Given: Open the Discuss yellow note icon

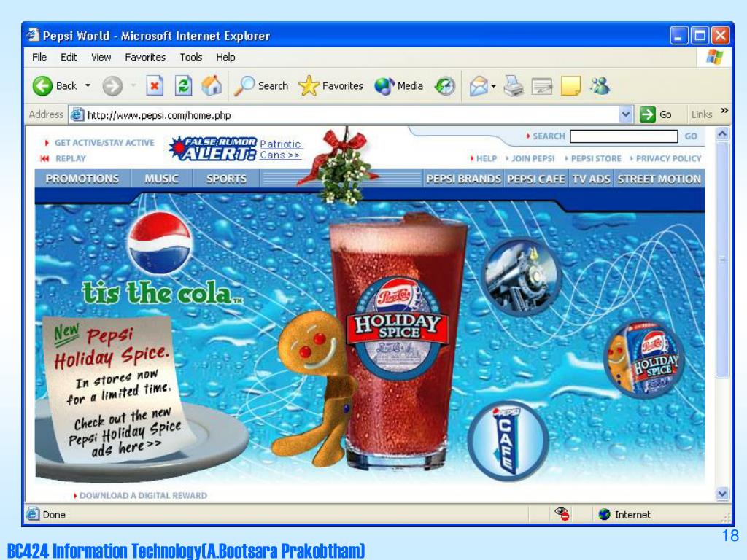Looking at the screenshot, I should [570, 86].
